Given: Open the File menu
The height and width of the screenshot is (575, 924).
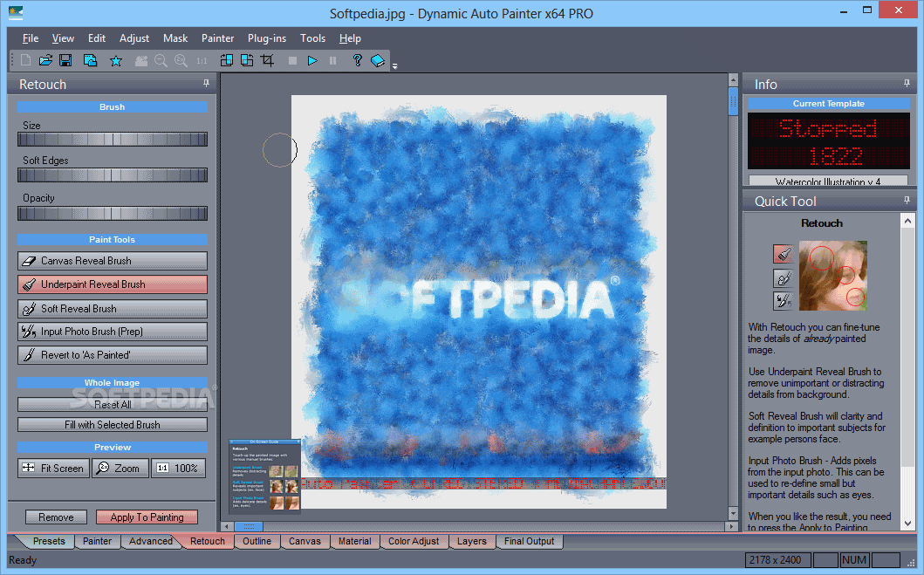Looking at the screenshot, I should 31,38.
